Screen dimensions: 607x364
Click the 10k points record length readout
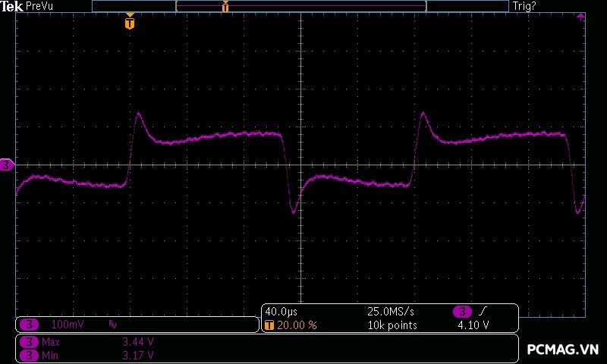[392, 325]
